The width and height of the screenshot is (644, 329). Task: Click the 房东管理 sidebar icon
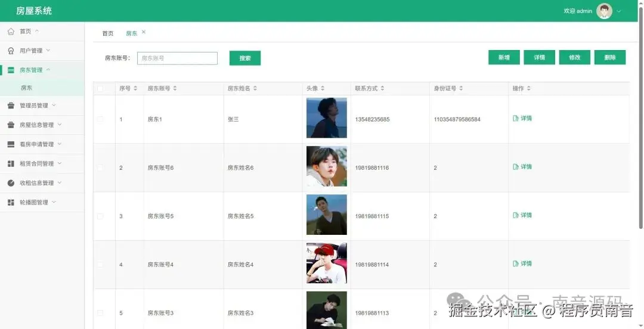click(x=11, y=70)
